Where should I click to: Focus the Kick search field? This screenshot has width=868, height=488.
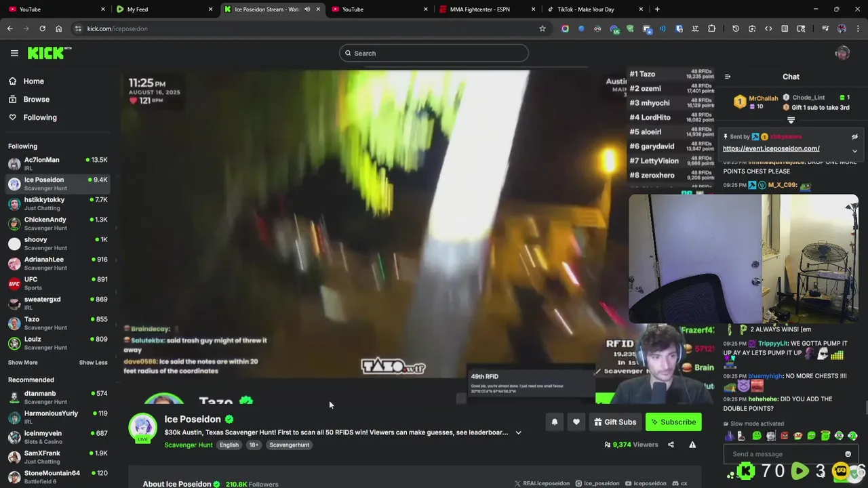click(x=434, y=53)
